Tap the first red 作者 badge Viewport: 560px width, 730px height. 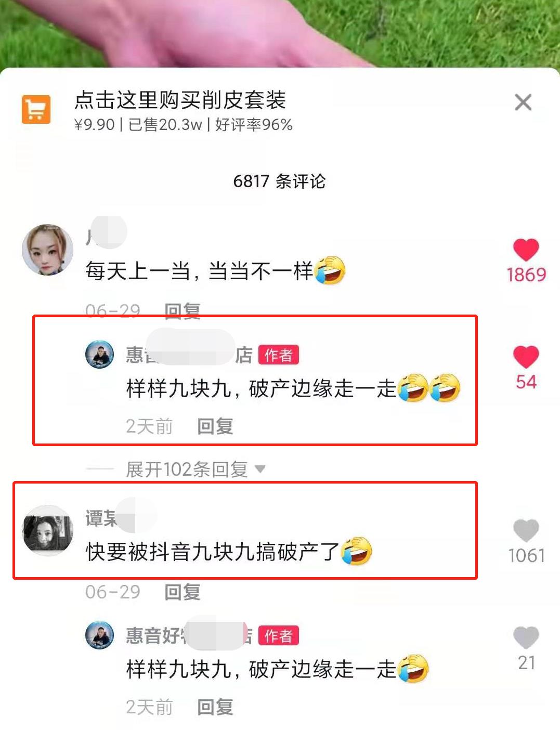tap(278, 355)
